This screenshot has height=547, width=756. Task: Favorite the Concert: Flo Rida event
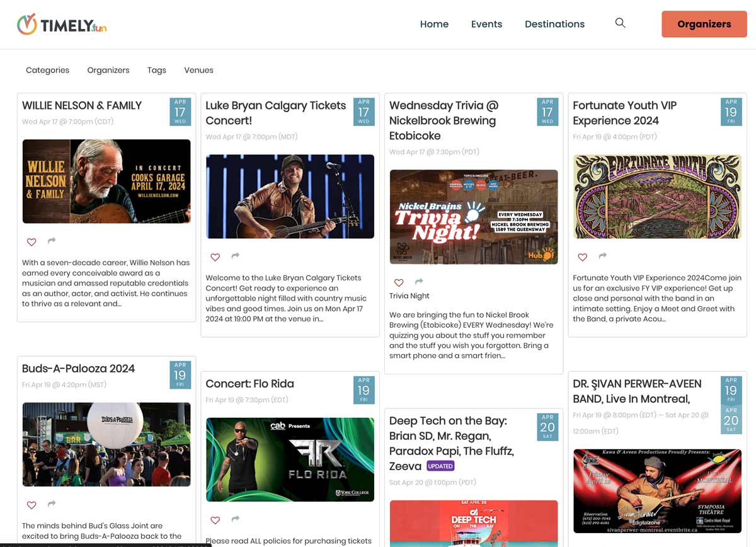point(215,521)
